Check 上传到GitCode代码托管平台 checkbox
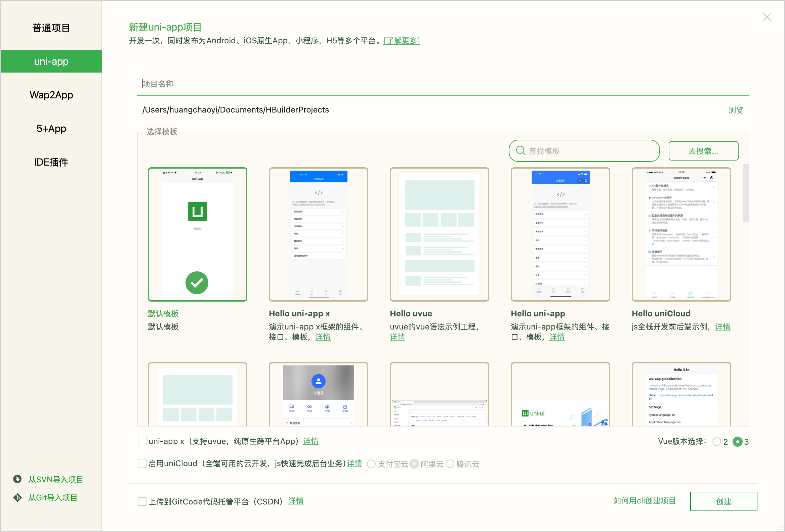This screenshot has width=785, height=532. 142,501
